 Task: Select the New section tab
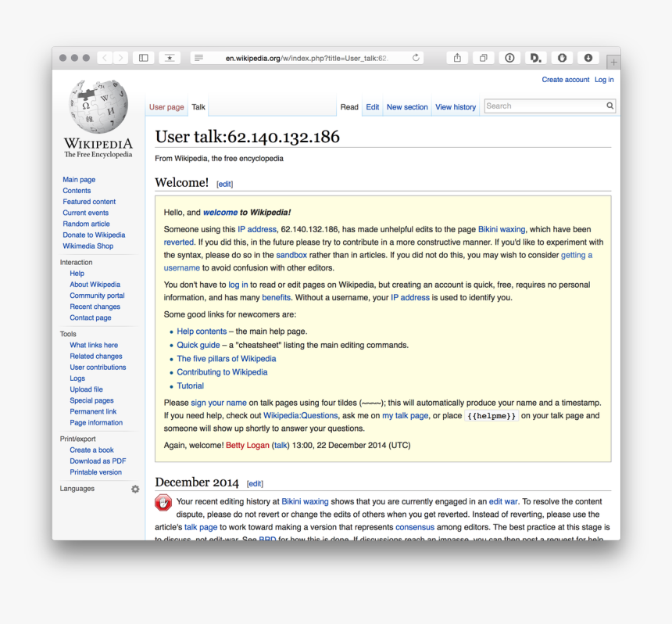[407, 107]
